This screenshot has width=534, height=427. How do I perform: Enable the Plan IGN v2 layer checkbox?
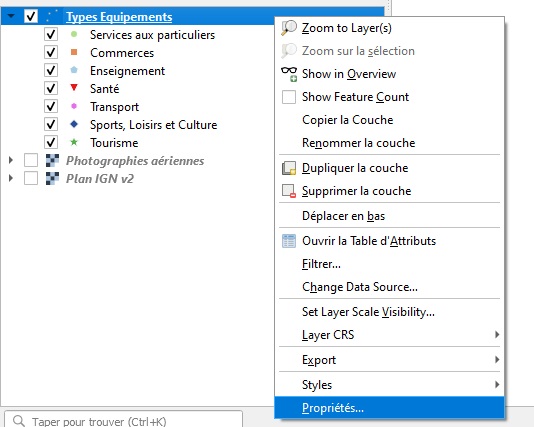pyautogui.click(x=31, y=178)
